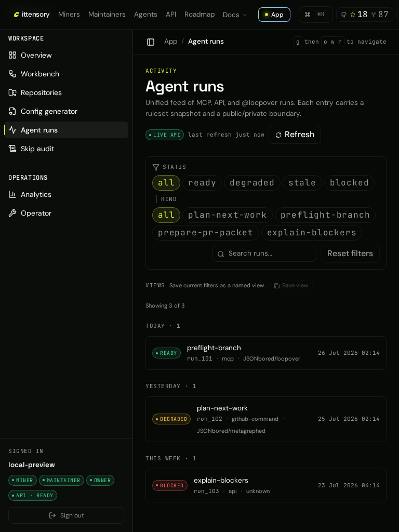The width and height of the screenshot is (399, 532).
Task: Filter runs by degraded status
Action: tap(252, 183)
